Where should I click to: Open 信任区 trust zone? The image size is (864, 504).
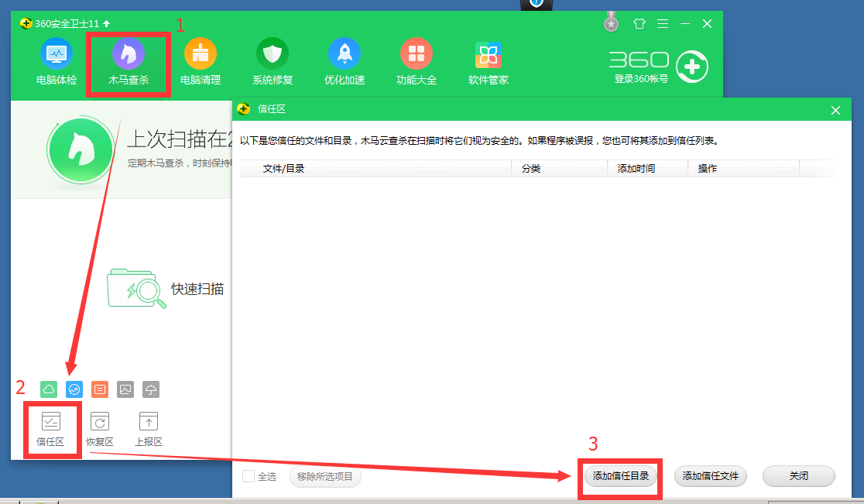tap(50, 430)
